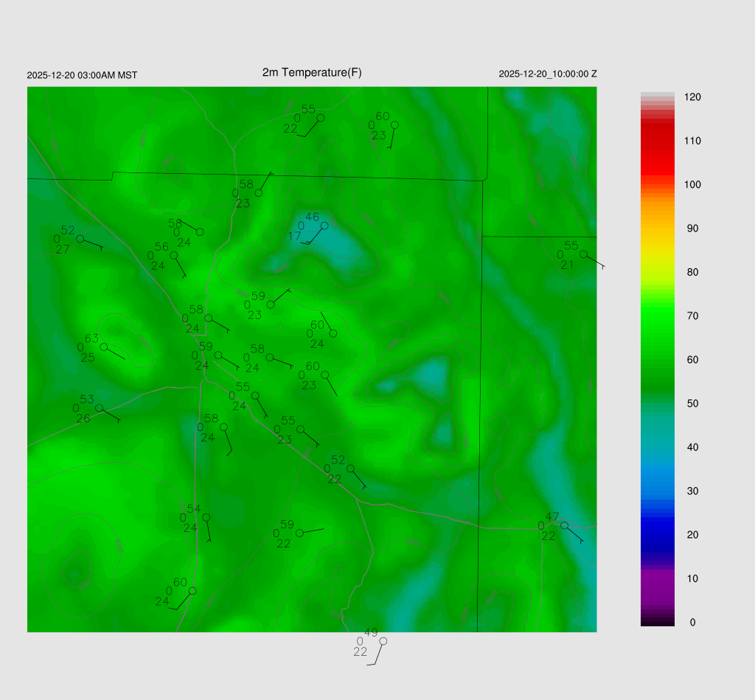The height and width of the screenshot is (700, 755).
Task: Click the 10:00:00 Z UTC timestamp
Action: pos(548,74)
